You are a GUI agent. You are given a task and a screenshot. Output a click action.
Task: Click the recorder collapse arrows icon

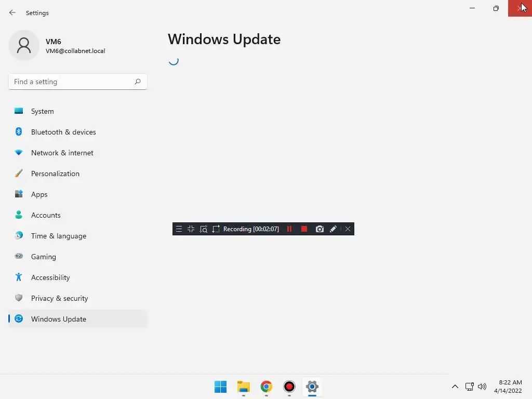(191, 229)
